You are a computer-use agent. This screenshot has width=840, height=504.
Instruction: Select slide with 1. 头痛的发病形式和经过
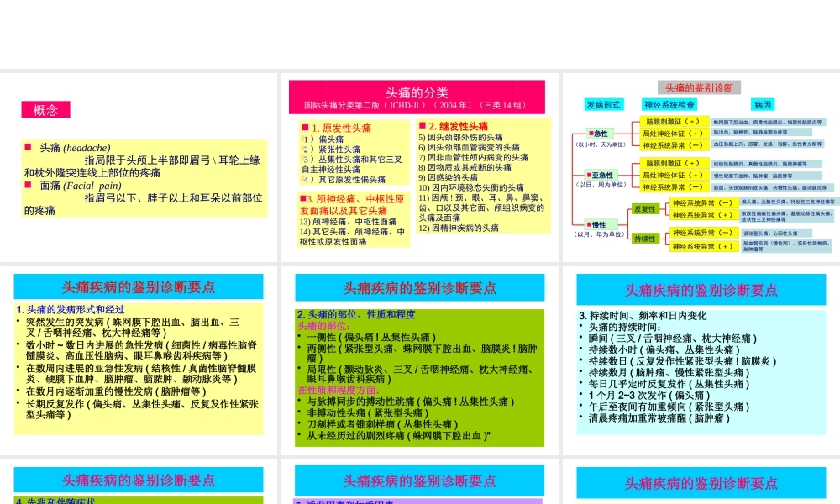tap(139, 360)
